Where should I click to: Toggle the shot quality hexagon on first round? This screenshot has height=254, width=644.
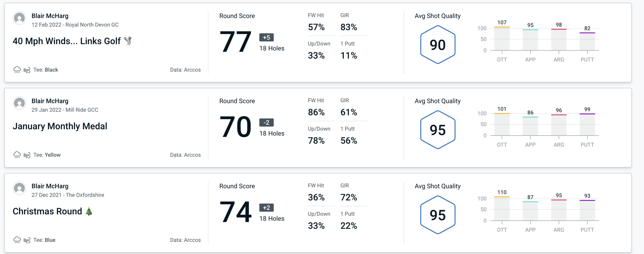point(437,43)
